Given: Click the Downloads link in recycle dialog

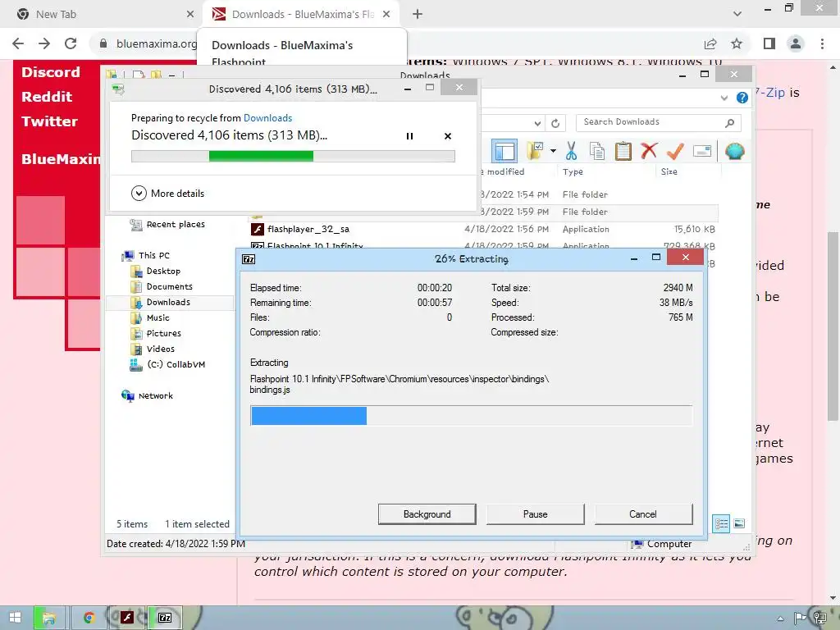Looking at the screenshot, I should (x=268, y=118).
